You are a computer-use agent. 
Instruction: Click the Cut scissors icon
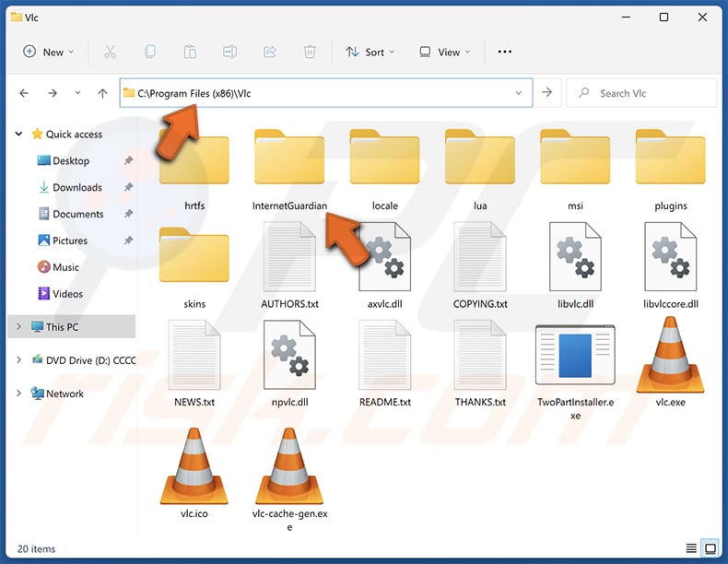click(x=110, y=52)
